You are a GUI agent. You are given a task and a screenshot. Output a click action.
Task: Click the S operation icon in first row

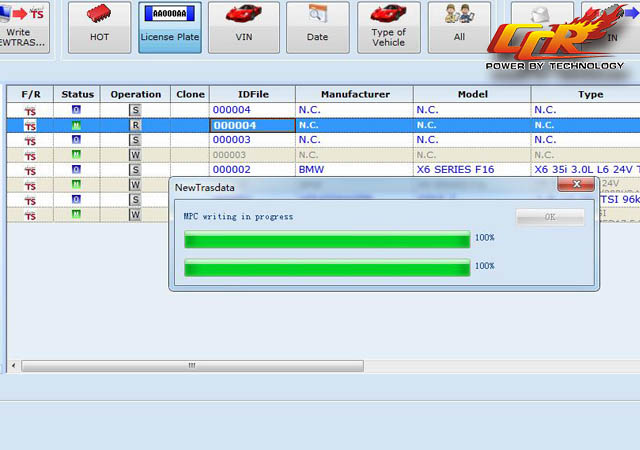click(135, 110)
